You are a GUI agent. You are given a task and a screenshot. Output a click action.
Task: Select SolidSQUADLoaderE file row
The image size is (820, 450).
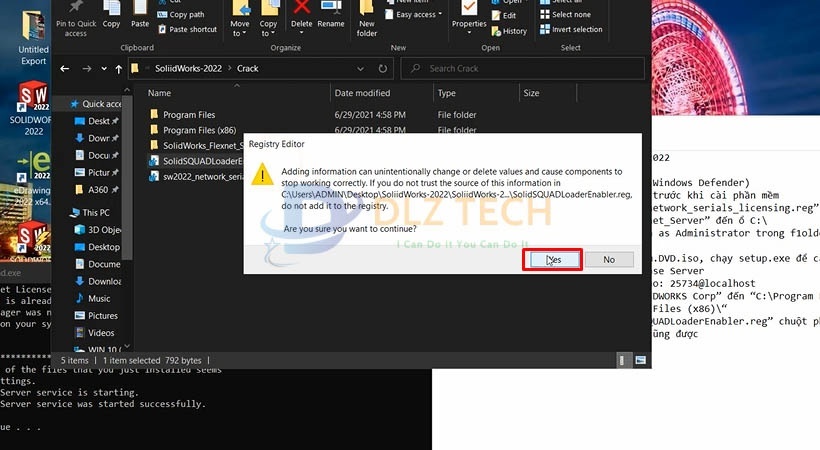[197, 161]
